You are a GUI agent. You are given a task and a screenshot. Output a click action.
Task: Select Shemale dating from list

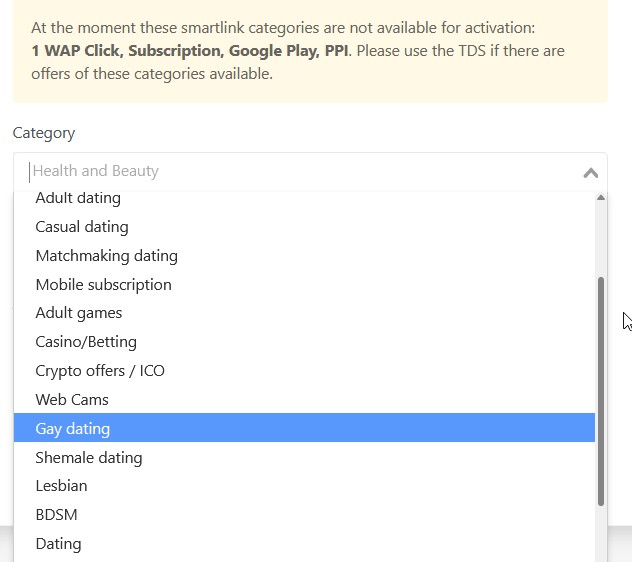tap(89, 458)
